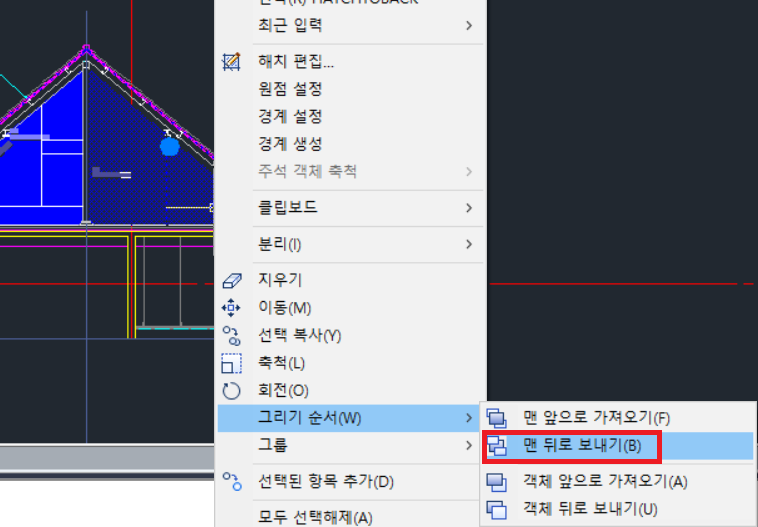This screenshot has height=527, width=758.
Task: Click the rotate icon beside 회전(O)
Action: click(231, 391)
